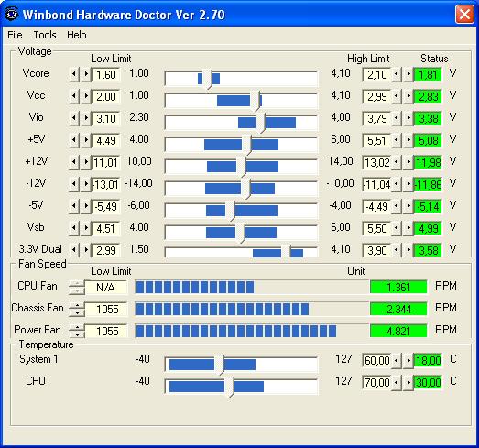Decrease the -12V low limit with left arrow

pos(73,184)
